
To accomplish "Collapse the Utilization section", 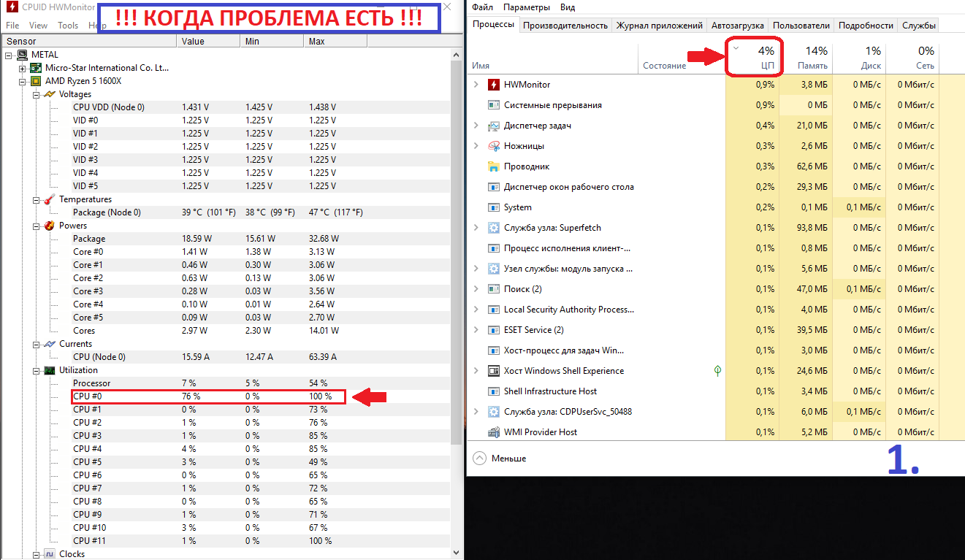I will [x=37, y=370].
